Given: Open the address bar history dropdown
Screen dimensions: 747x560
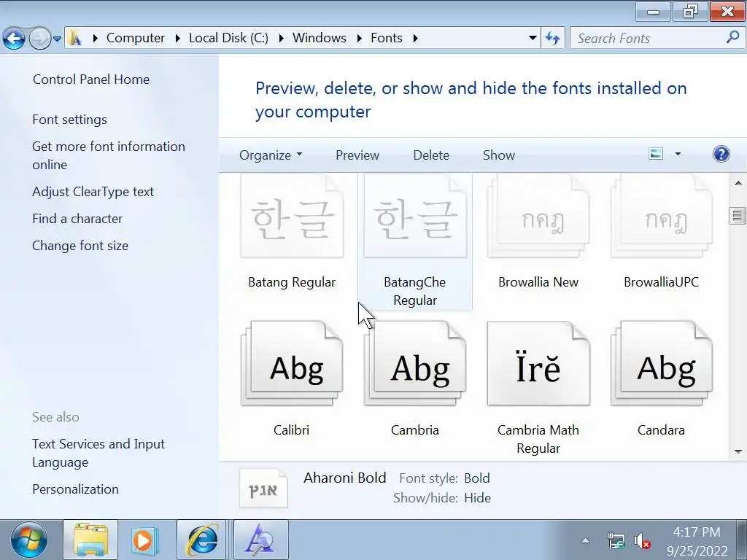Looking at the screenshot, I should (533, 38).
